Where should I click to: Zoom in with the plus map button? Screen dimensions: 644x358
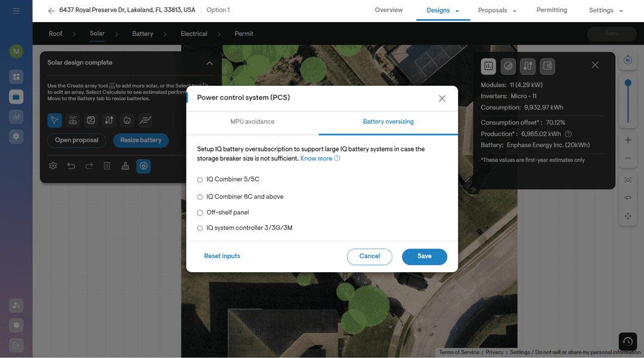click(x=628, y=140)
